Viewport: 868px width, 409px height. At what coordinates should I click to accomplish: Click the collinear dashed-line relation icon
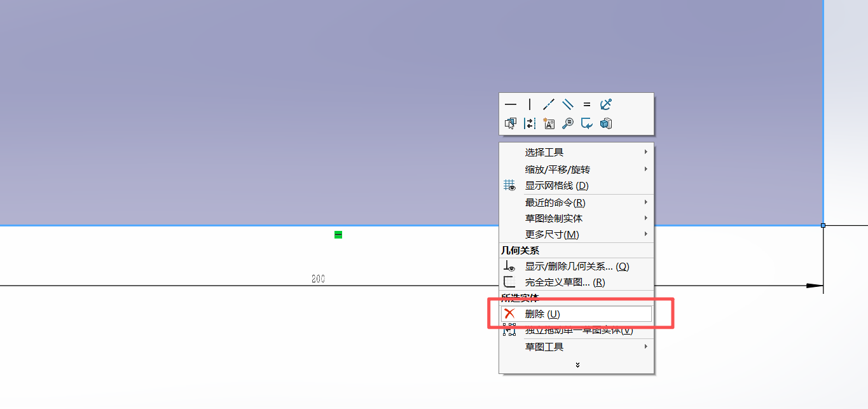(x=549, y=104)
